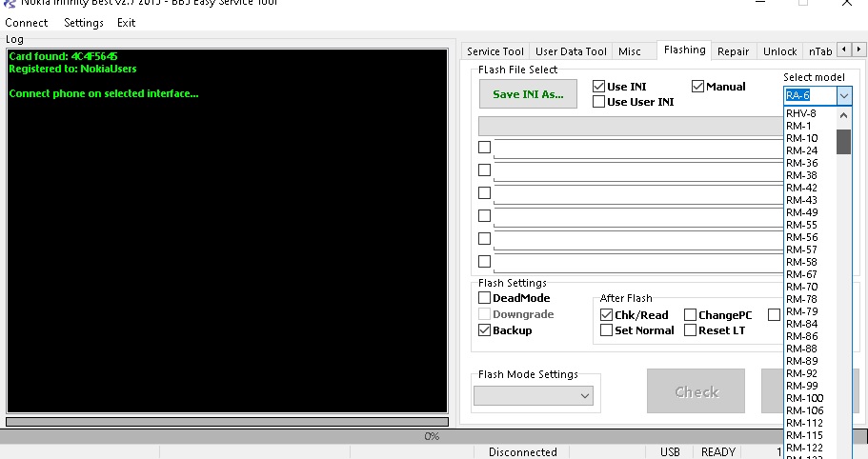
Task: Open the Connect menu
Action: point(27,23)
